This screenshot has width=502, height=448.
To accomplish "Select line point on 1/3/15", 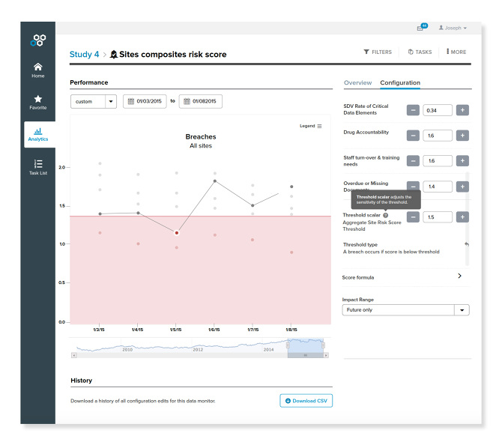I will (100, 214).
